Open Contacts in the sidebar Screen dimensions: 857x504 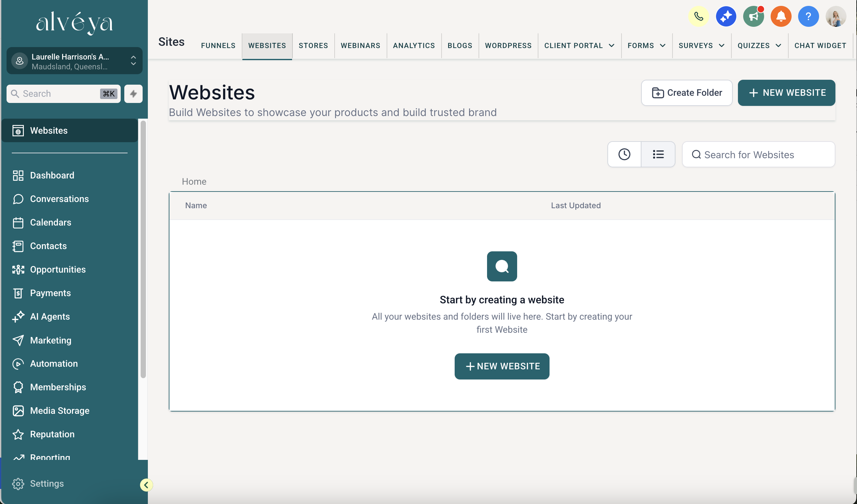click(x=70, y=246)
